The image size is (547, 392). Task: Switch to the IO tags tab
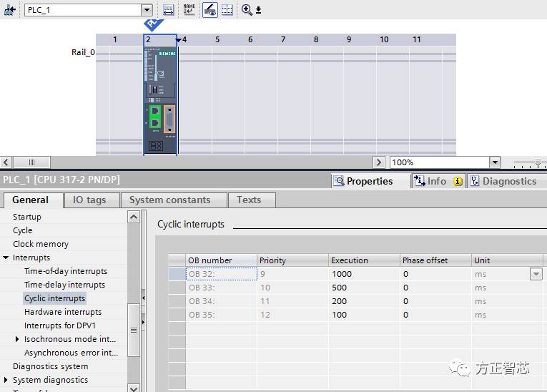[89, 200]
